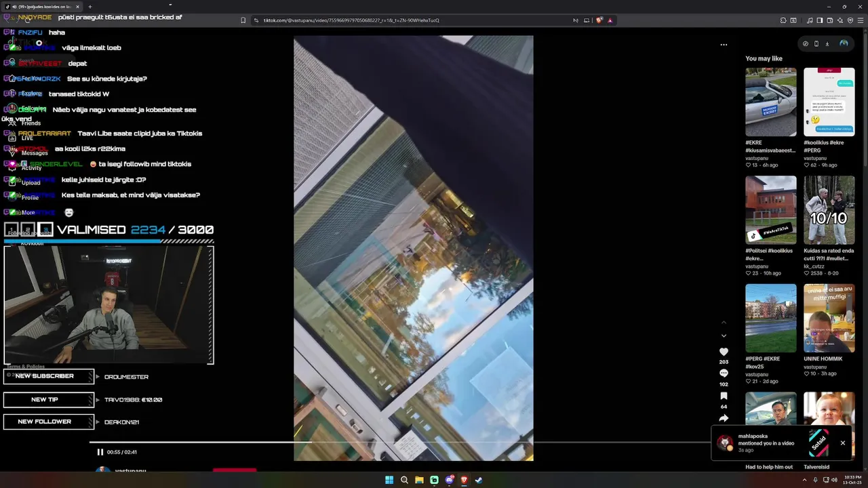Image resolution: width=868 pixels, height=488 pixels.
Task: Click the phone icon in TikTok's top-right pill
Action: point(816,43)
